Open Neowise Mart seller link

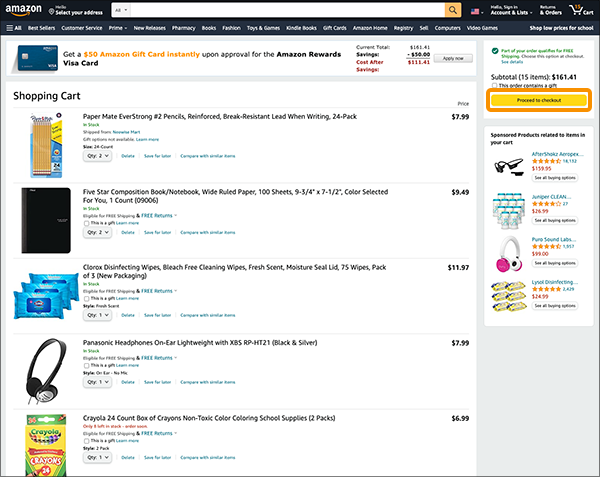pyautogui.click(x=126, y=132)
